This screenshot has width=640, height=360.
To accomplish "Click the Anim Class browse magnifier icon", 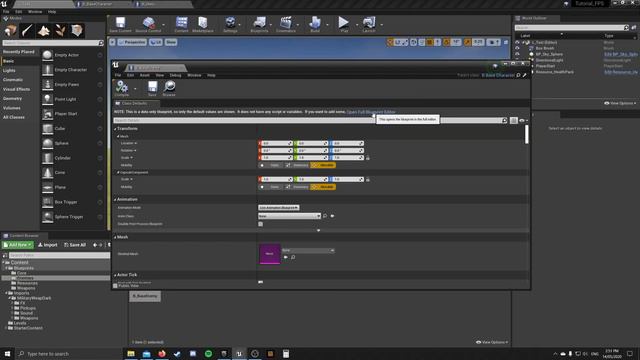I will (325, 216).
